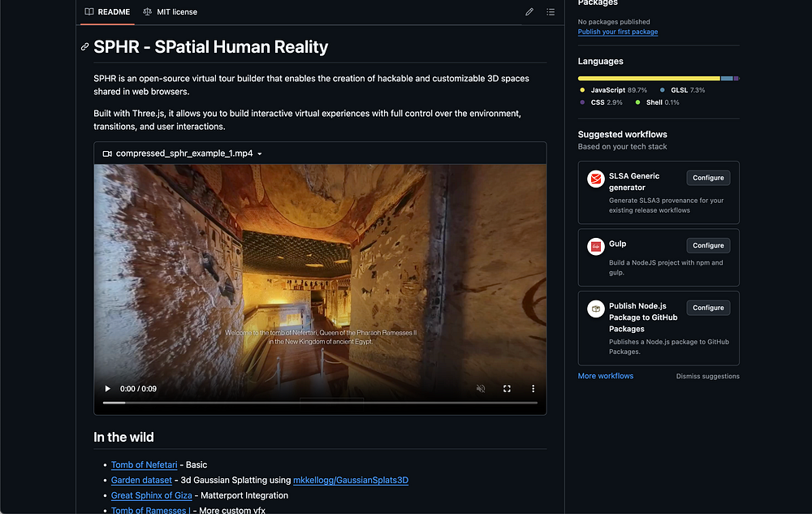Open the More workflows link
This screenshot has width=812, height=514.
point(606,376)
